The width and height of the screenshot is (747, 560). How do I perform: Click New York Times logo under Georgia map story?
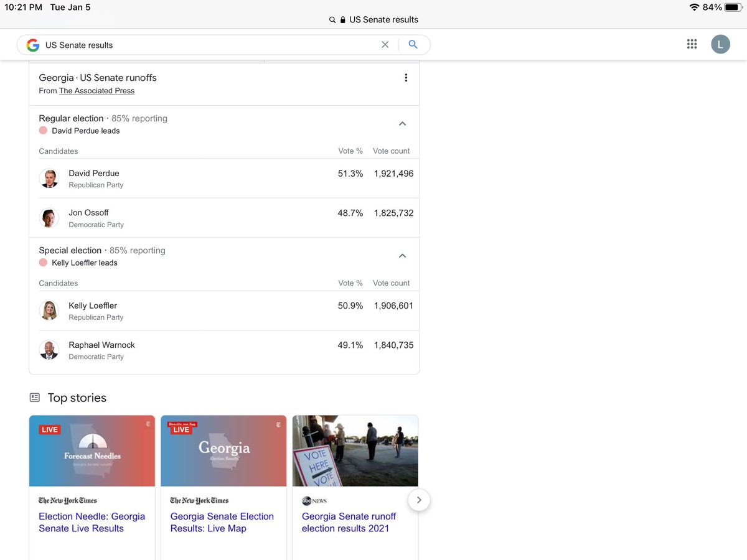point(199,500)
